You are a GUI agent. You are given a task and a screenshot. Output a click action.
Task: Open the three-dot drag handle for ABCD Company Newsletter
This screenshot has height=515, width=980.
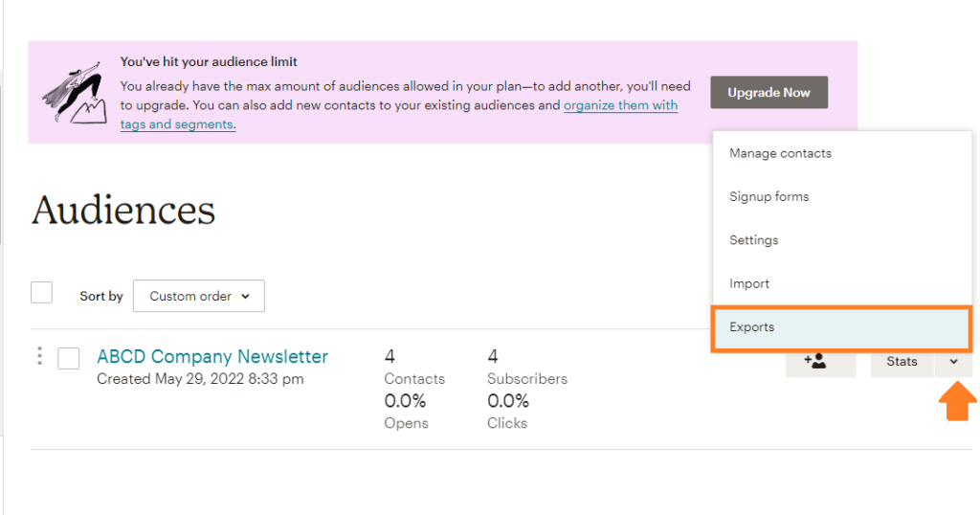click(39, 356)
